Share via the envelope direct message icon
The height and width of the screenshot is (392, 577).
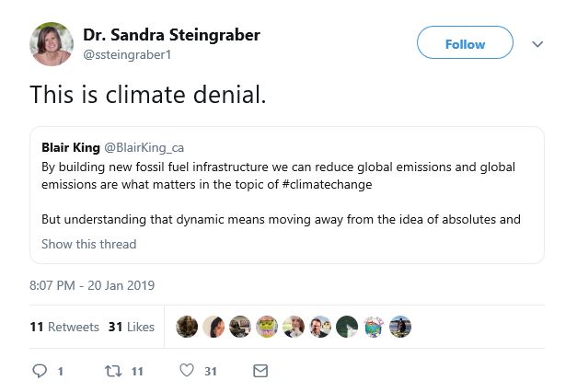pyautogui.click(x=260, y=371)
